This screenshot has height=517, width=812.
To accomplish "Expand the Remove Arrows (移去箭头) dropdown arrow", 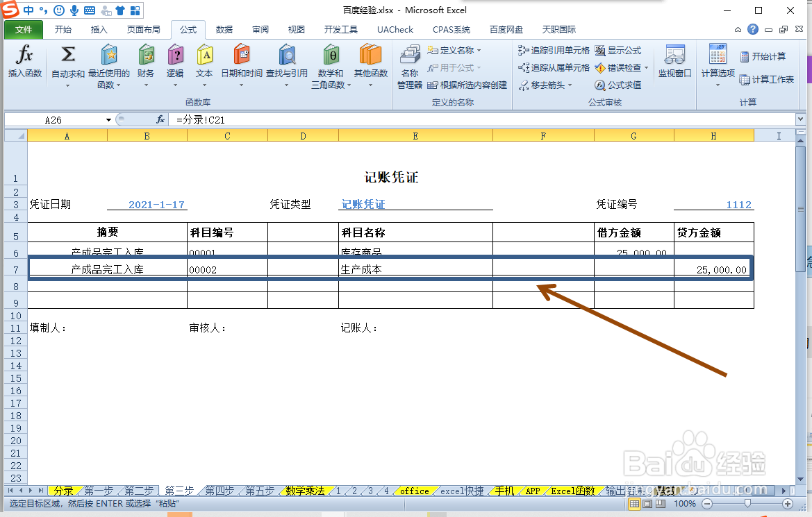I will pos(570,85).
